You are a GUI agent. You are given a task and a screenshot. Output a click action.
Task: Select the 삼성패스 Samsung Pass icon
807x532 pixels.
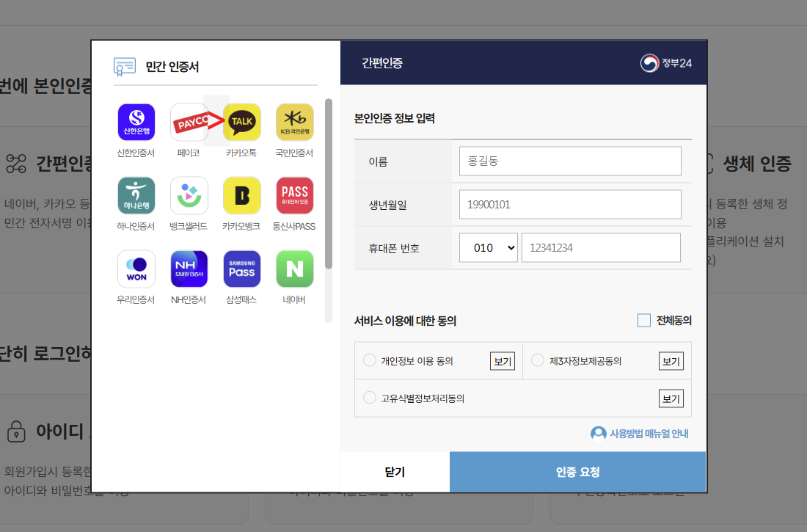tap(242, 269)
